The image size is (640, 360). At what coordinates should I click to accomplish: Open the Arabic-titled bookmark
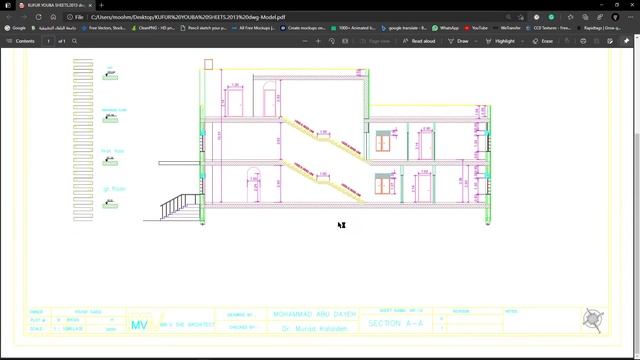click(54, 28)
